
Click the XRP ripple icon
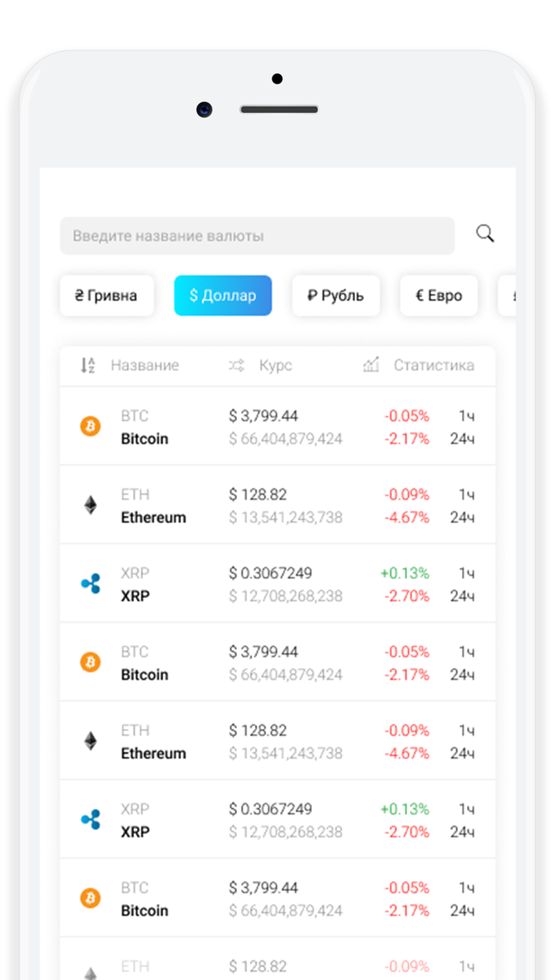pyautogui.click(x=90, y=583)
